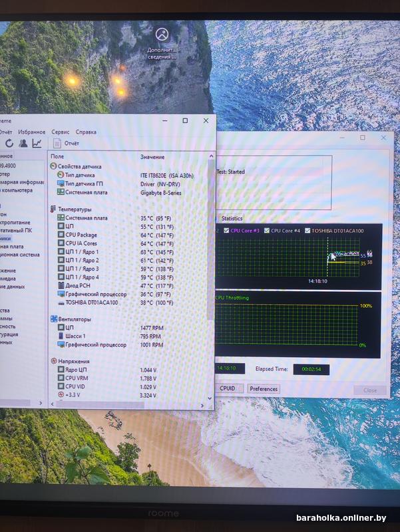Click the Вентиляторы fan group icon

[53, 319]
